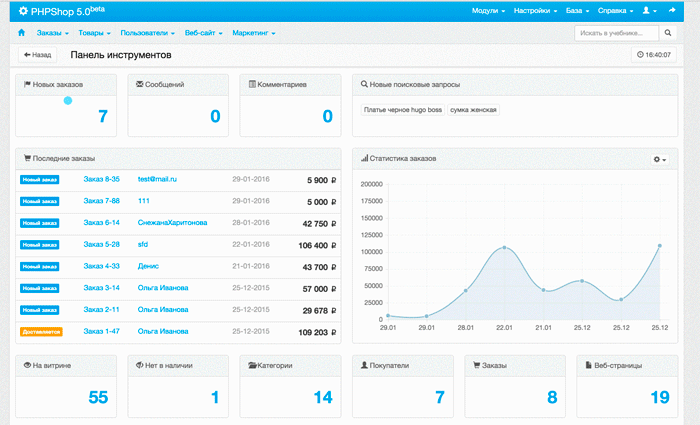700x425 pixels.
Task: Open the Настройки menu
Action: tap(535, 11)
